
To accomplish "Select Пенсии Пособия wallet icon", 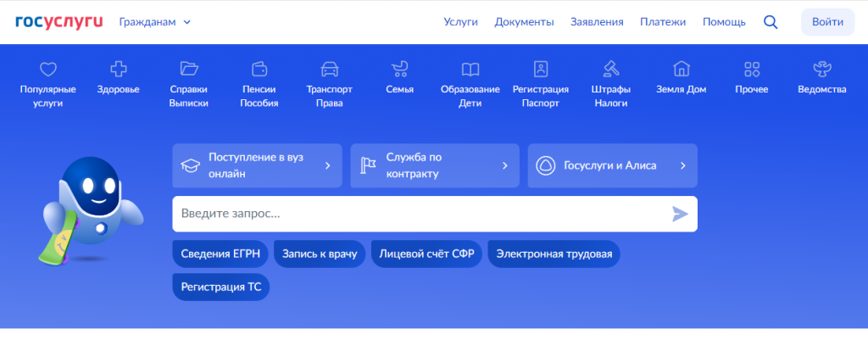I will coord(259,70).
